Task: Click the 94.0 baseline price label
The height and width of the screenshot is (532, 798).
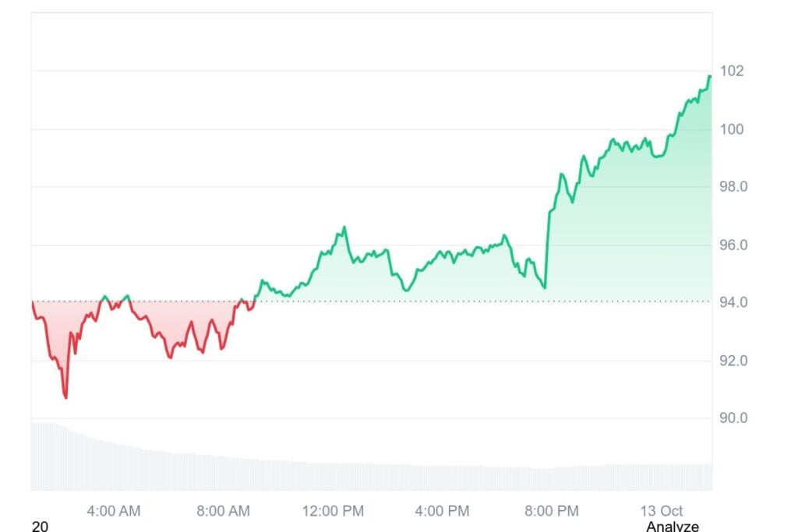Action: (733, 302)
